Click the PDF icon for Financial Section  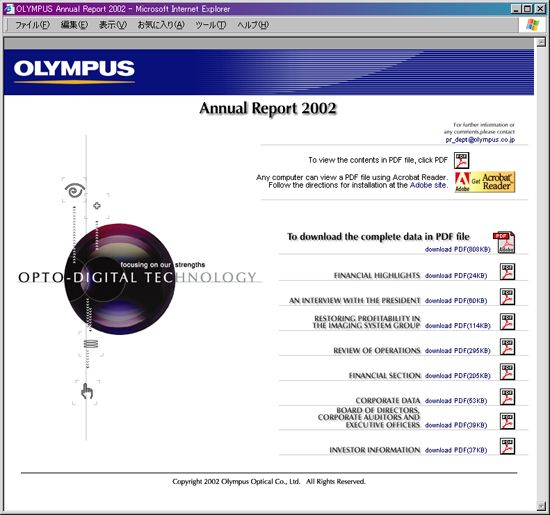[507, 372]
